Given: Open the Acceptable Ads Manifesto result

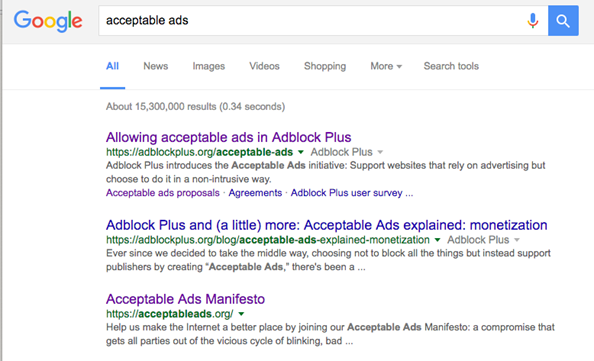Looking at the screenshot, I should point(185,299).
